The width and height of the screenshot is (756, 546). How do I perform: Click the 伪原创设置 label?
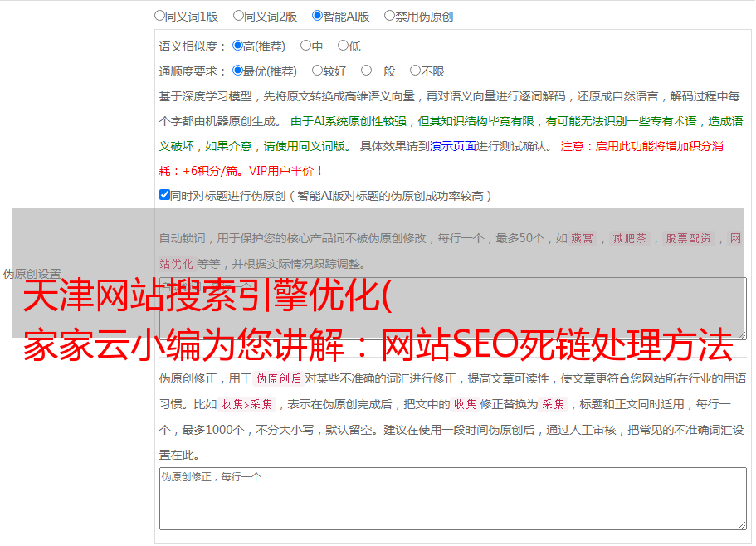coord(32,274)
